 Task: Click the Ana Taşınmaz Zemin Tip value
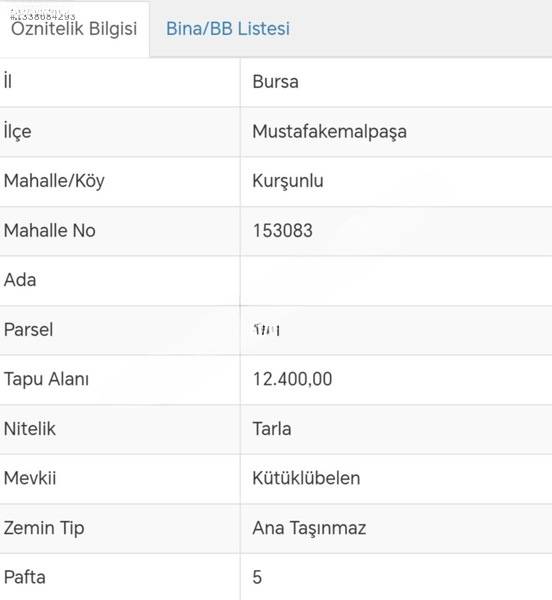pos(309,528)
